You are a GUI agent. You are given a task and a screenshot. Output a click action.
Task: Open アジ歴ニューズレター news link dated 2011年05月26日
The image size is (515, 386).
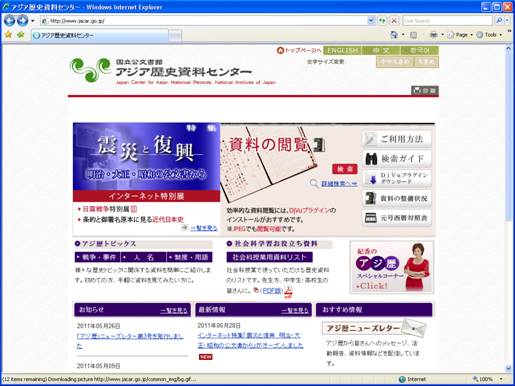click(130, 341)
